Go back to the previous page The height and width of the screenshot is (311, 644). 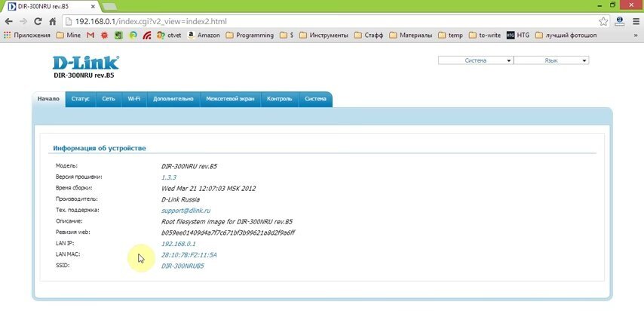8,21
